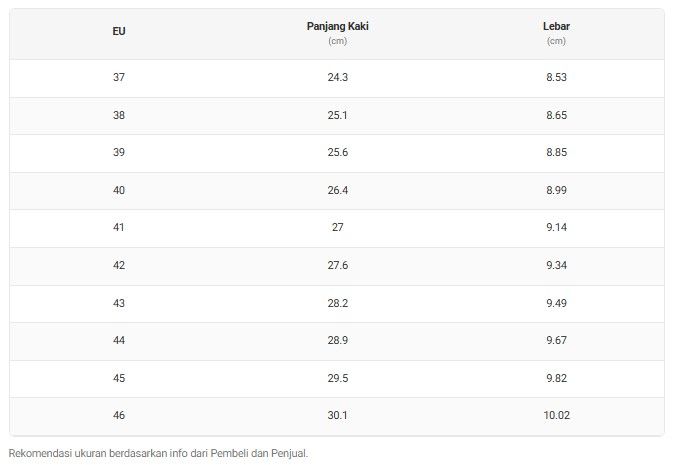Click the 30.1 foot length value
673x465 pixels.
click(337, 416)
